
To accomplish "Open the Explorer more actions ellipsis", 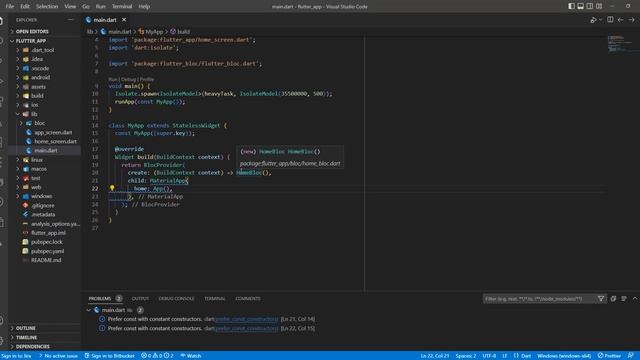I will 71,20.
